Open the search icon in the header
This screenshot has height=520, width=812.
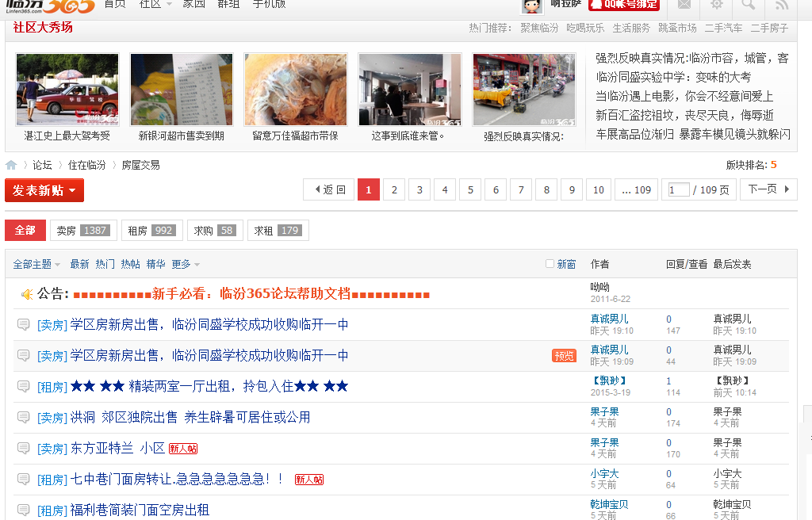pos(749,5)
